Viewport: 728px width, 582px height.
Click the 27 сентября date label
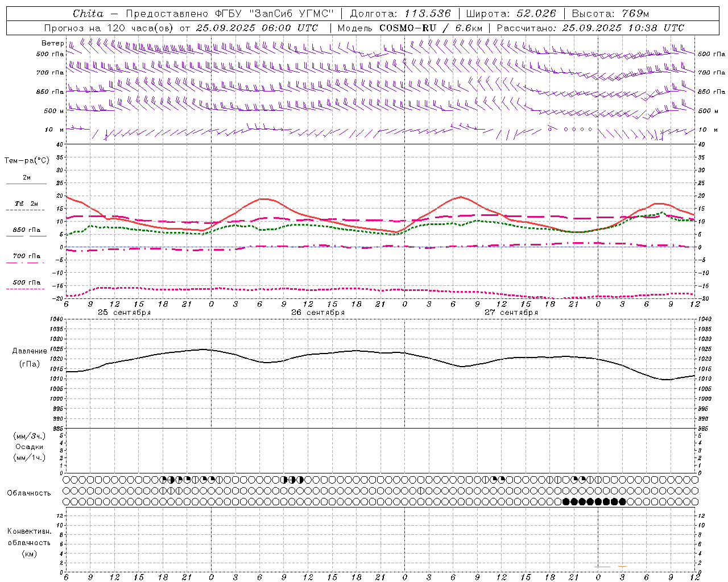click(511, 313)
